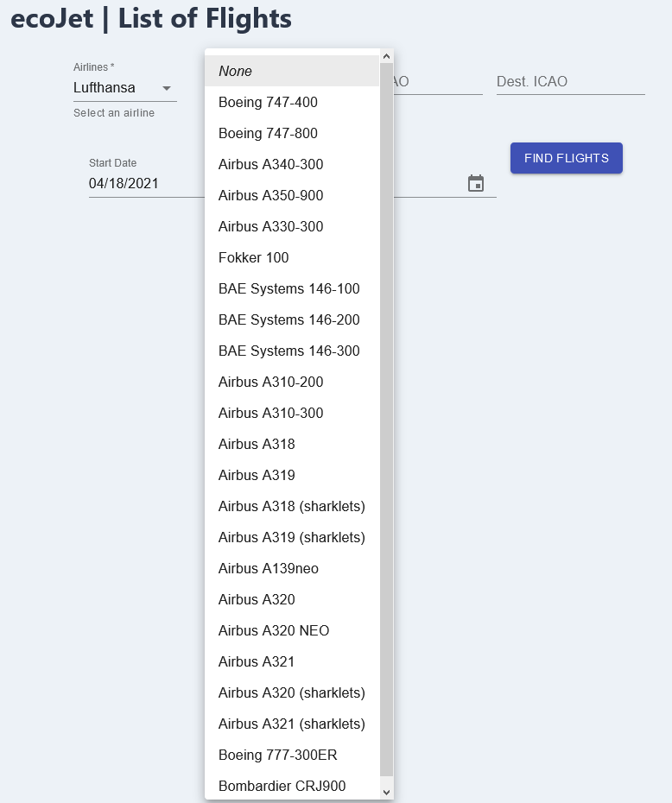Viewport: 672px width, 803px height.
Task: Pick BAE Systems 146-200 option
Action: [292, 319]
